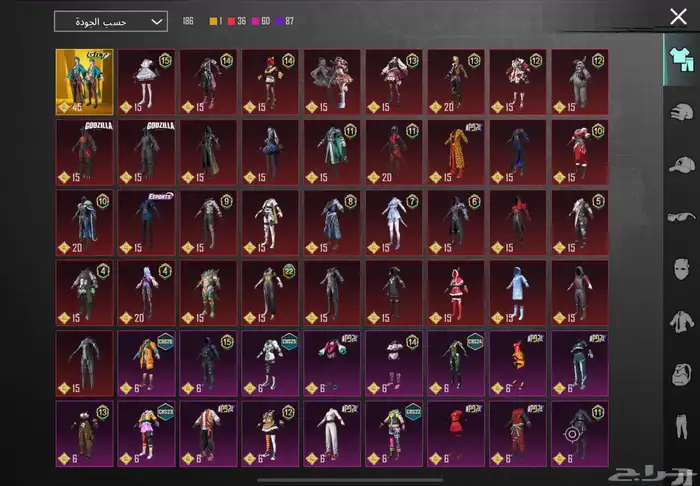Image resolution: width=700 pixels, height=486 pixels.
Task: Open the outfit sets category tab
Action: [x=680, y=58]
